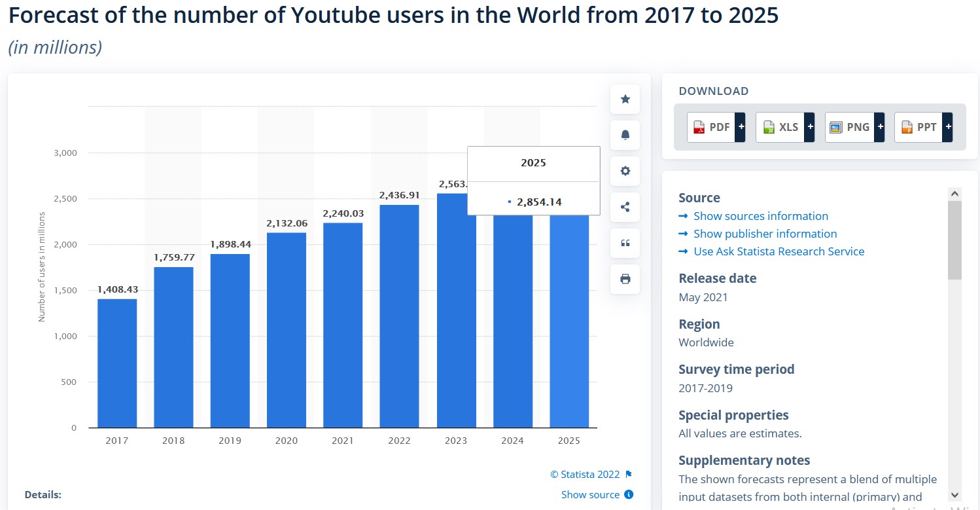Click the 2023 bar in the chart
Screen dimensions: 980x510
click(x=456, y=310)
